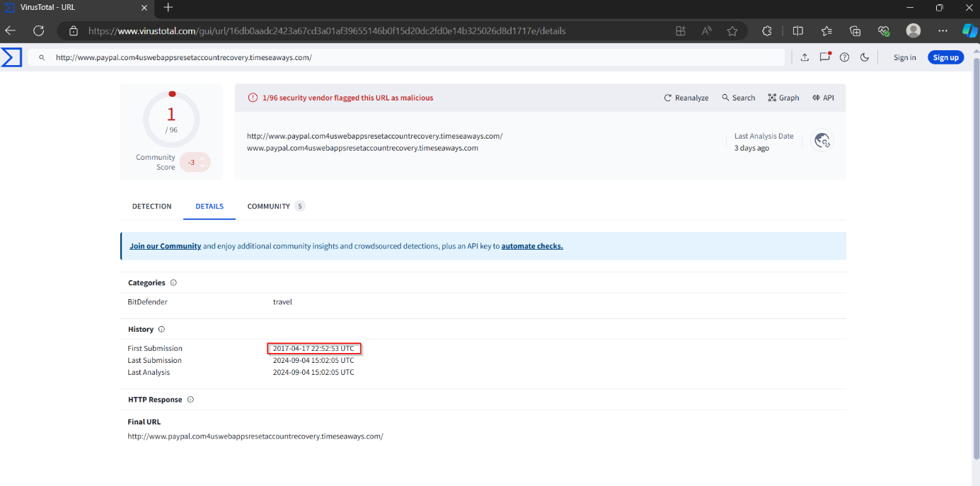Image resolution: width=980 pixels, height=486 pixels.
Task: Open the Copilot sidebar icon
Action: tap(969, 31)
